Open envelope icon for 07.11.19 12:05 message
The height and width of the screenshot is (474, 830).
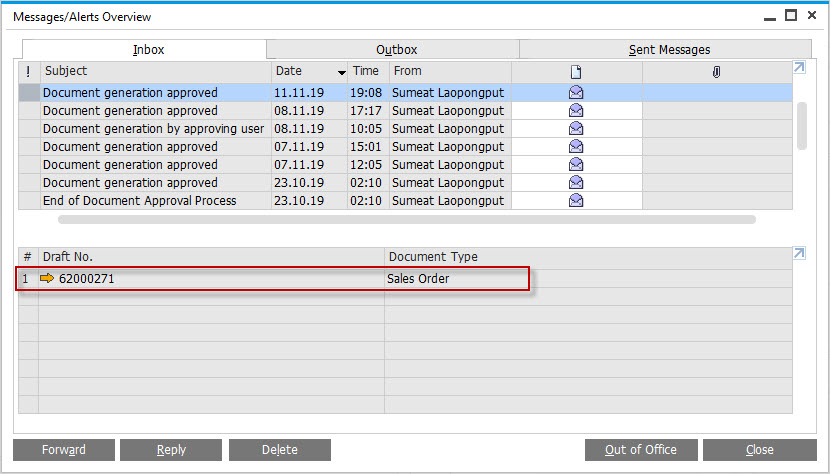click(576, 165)
